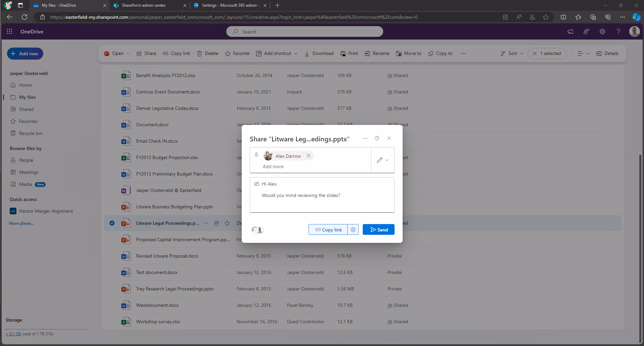Close the Share dialog
The height and width of the screenshot is (346, 644).
pos(389,138)
